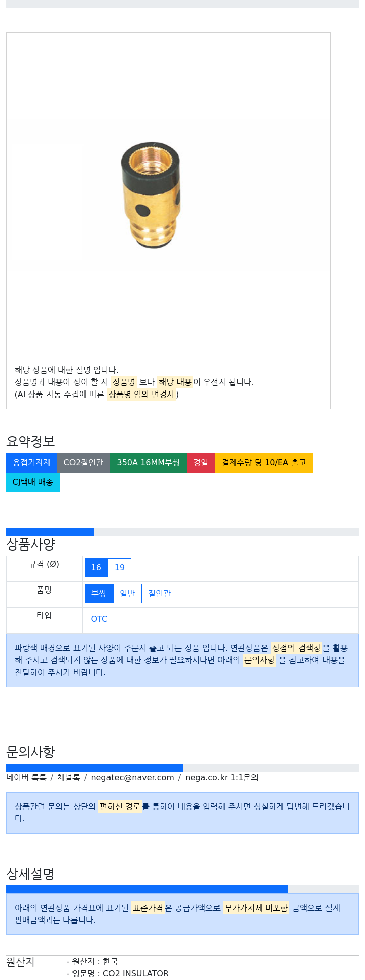The image size is (365, 980).
Task: Select the 부싱 product name option
Action: point(99,594)
